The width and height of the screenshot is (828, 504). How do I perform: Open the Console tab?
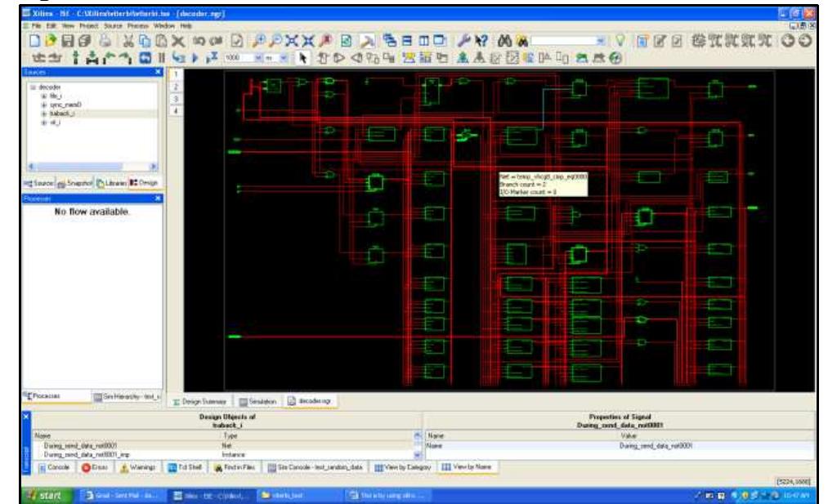[55, 467]
